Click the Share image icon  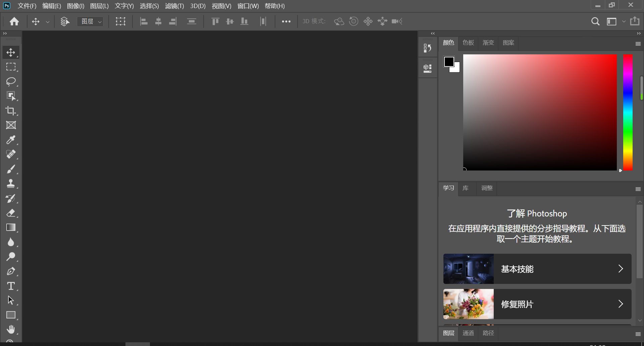(x=635, y=21)
